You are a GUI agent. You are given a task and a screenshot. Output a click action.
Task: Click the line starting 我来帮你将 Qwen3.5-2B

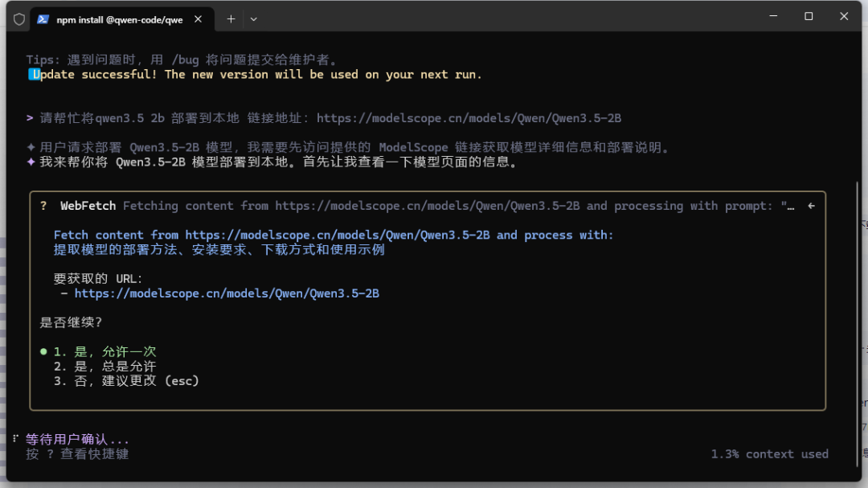278,162
